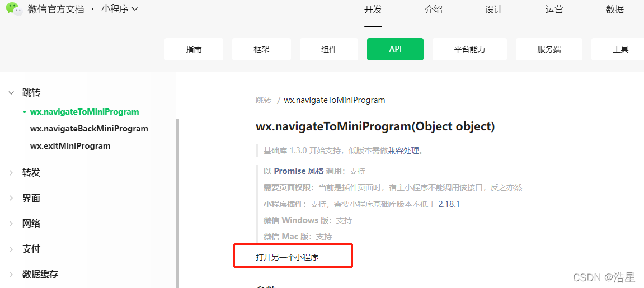Viewport: 644px width, 288px height.
Task: Click the 打开另一个小程序 description text
Action: 288,258
